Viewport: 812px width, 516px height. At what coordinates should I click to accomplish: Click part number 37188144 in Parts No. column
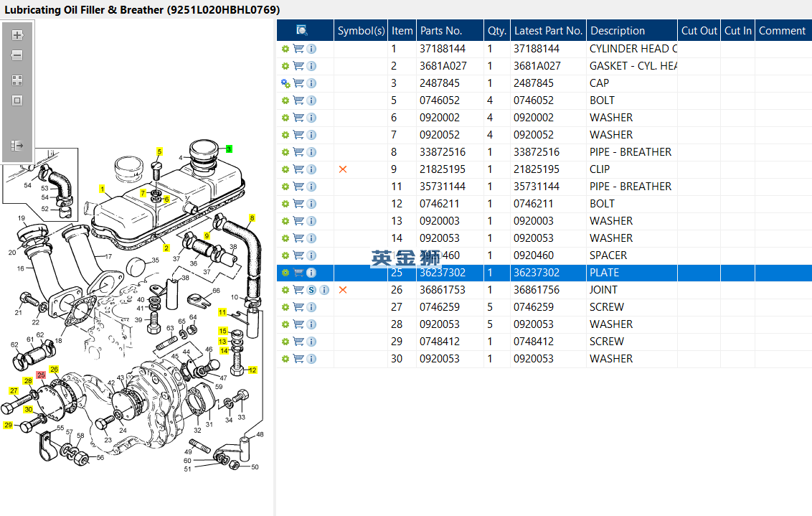443,49
